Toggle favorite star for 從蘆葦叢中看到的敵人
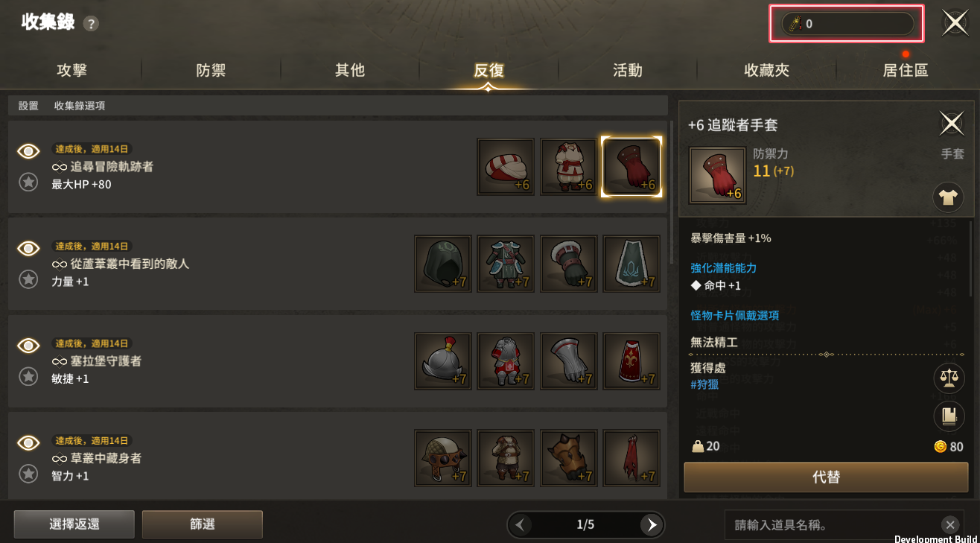The width and height of the screenshot is (980, 543). tap(28, 279)
